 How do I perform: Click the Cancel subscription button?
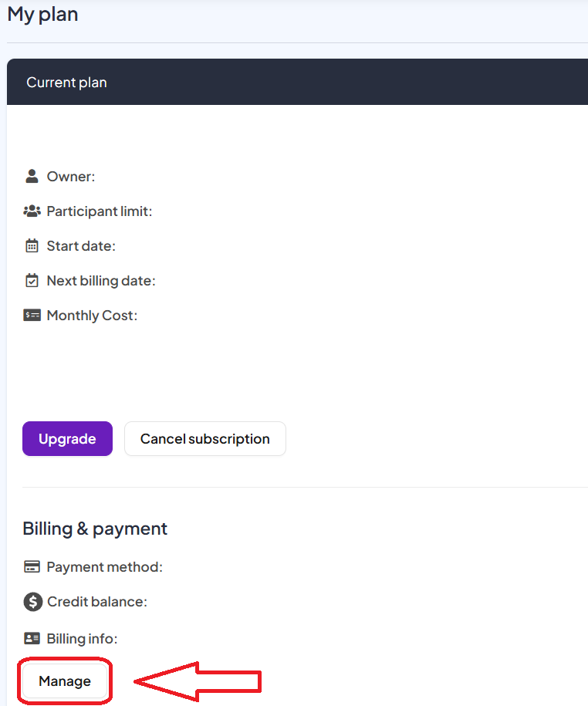204,439
